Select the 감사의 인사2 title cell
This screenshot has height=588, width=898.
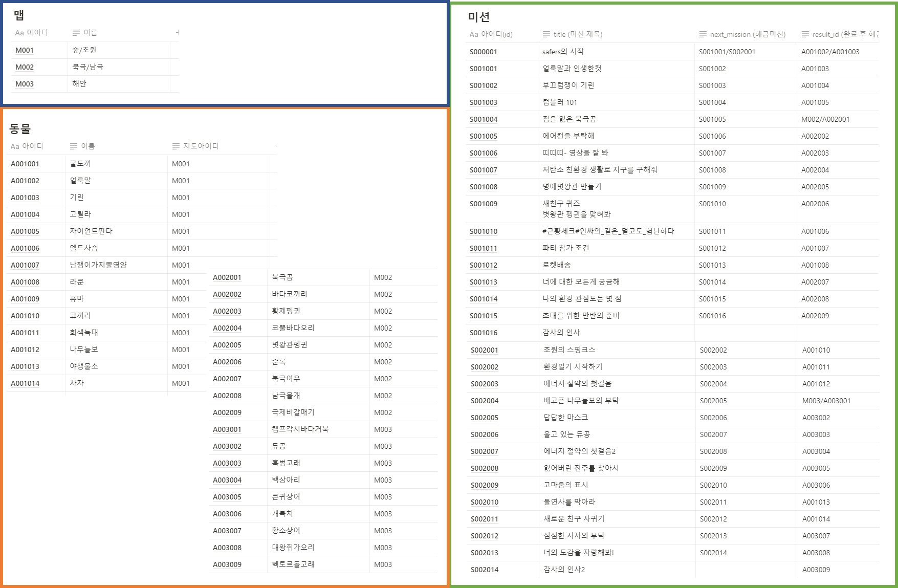[x=617, y=570]
